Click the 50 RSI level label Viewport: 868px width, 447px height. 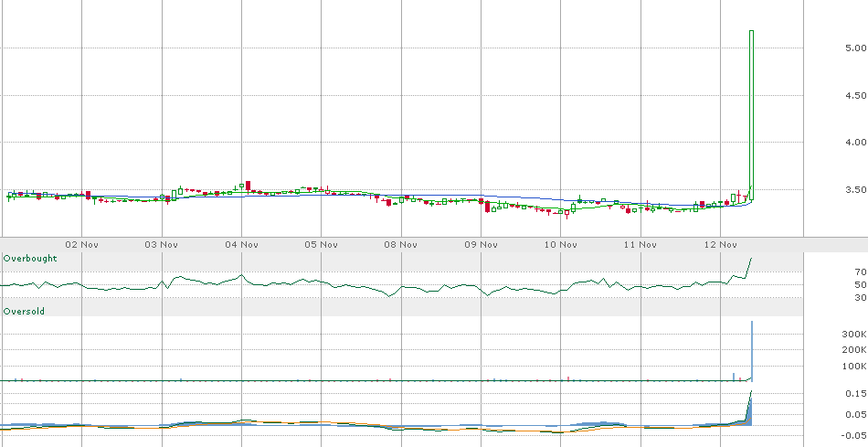coord(861,284)
